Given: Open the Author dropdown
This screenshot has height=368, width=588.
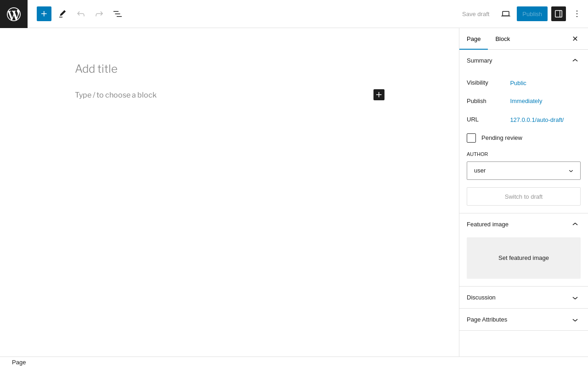Looking at the screenshot, I should pyautogui.click(x=524, y=171).
